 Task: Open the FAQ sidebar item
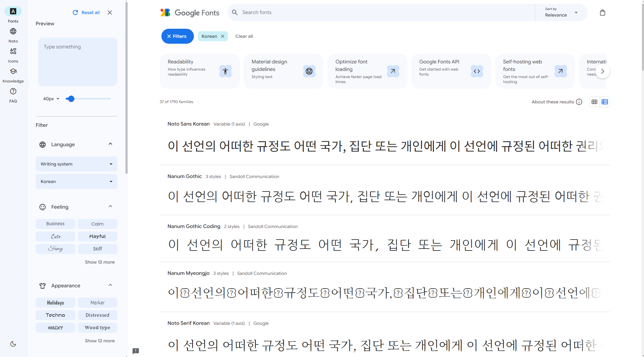tap(13, 92)
